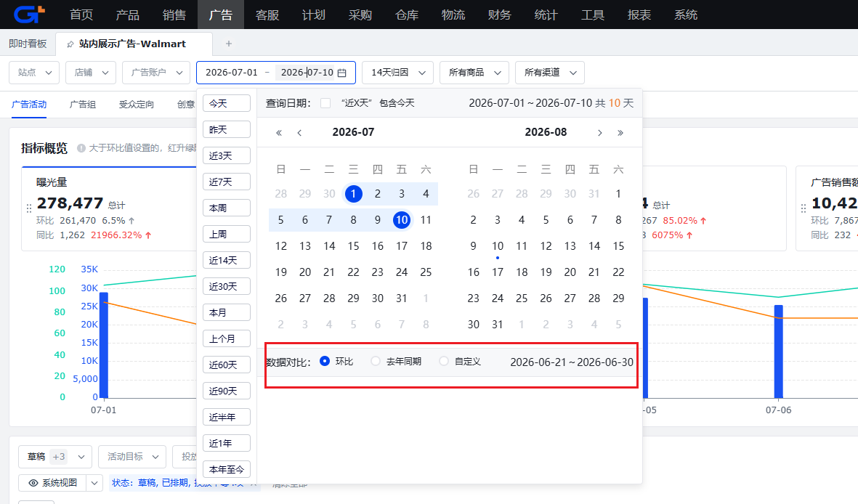
Task: Select July 1 highlighted date
Action: (x=354, y=194)
